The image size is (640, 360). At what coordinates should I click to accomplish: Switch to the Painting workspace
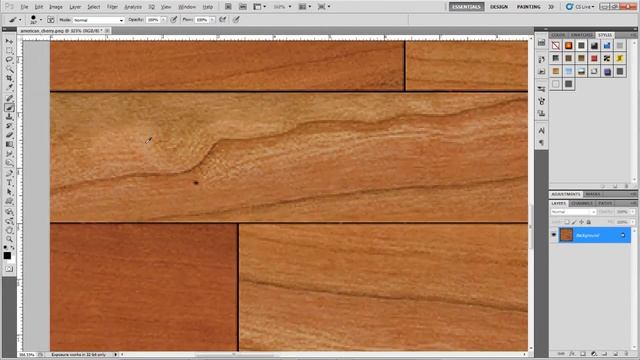click(x=529, y=7)
